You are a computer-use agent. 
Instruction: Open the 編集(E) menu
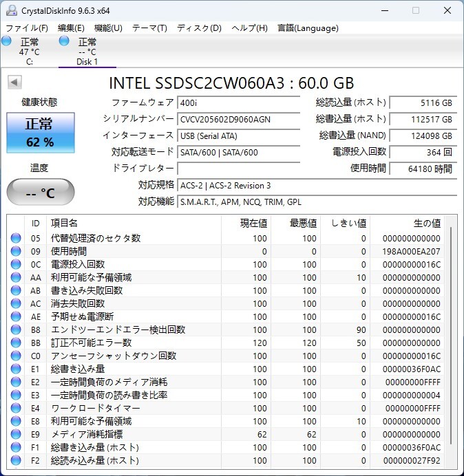pos(71,28)
